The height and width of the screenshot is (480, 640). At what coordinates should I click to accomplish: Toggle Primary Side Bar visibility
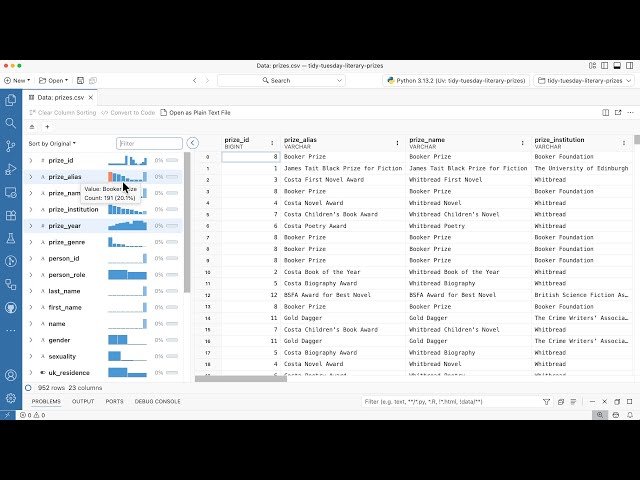point(605,66)
